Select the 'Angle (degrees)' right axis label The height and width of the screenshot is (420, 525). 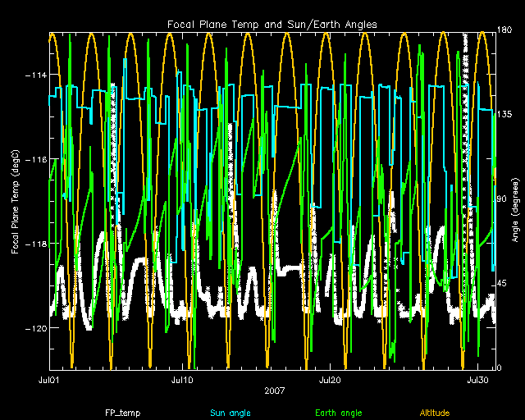point(513,199)
